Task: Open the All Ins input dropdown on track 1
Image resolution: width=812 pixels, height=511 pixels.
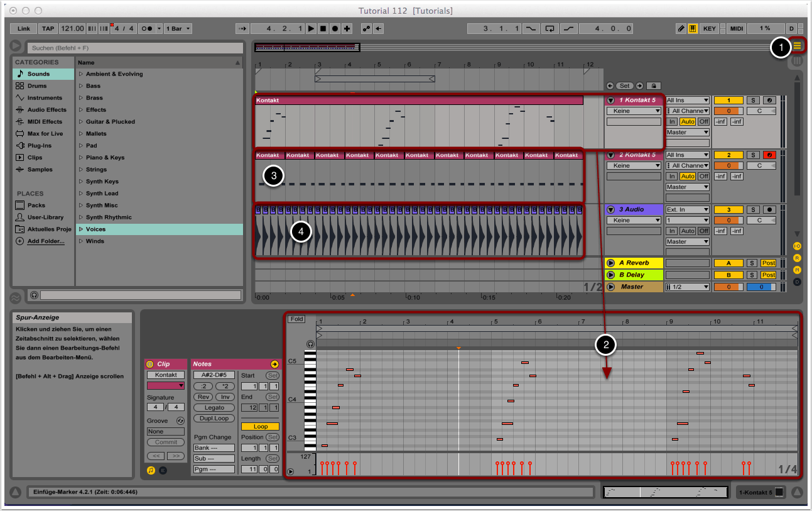Action: pyautogui.click(x=687, y=101)
